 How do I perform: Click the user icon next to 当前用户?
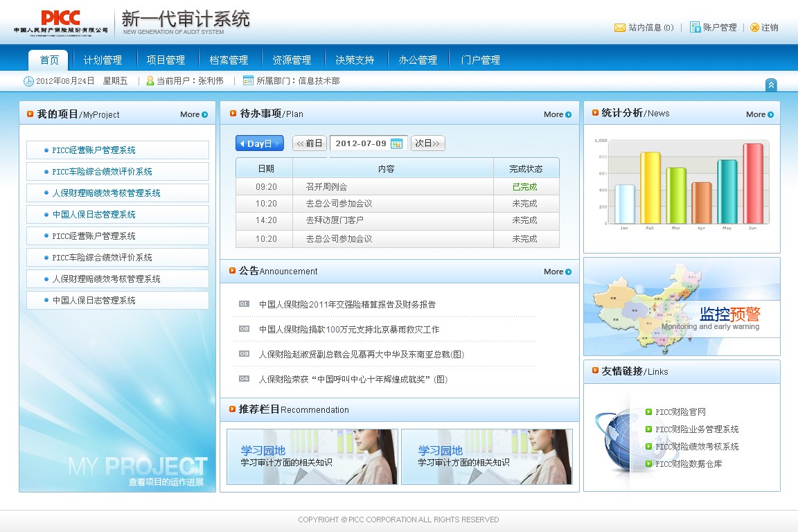(x=150, y=80)
